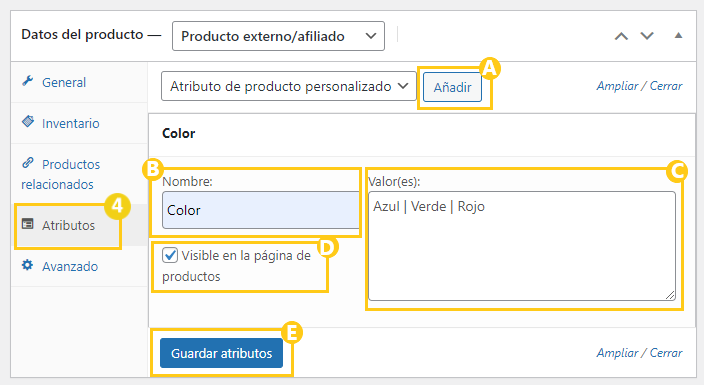Click the top Ampliar link
This screenshot has width=704, height=385.
(x=617, y=86)
